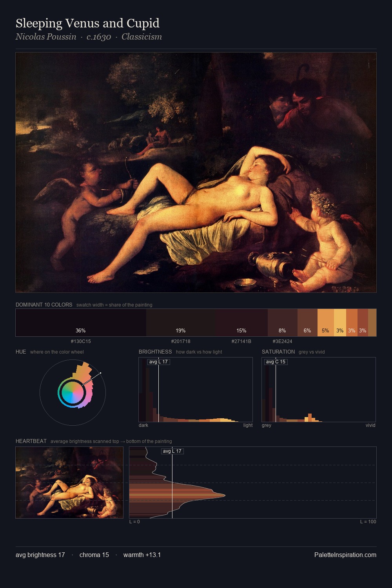392x588 pixels.
Task: Click the "L = 100" axis label
Action: [368, 522]
